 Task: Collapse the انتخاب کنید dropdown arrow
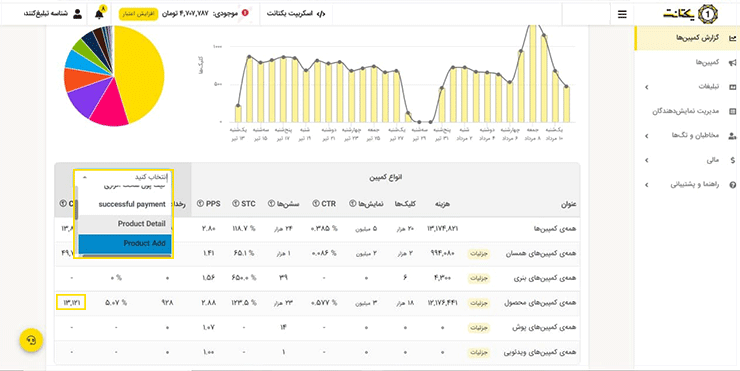(x=84, y=177)
